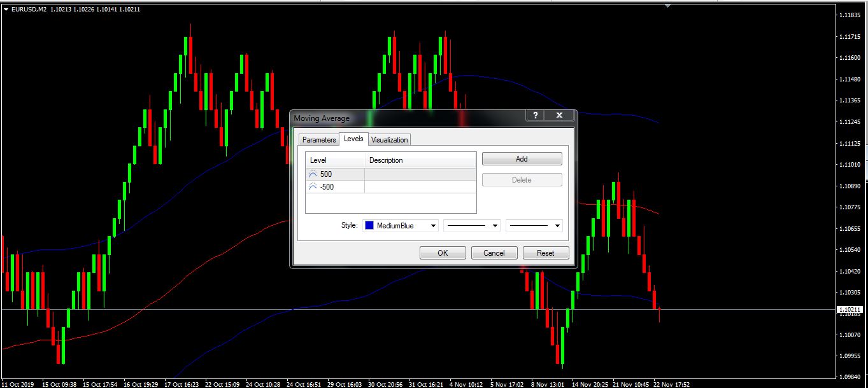
Task: Confirm with the OK button
Action: click(443, 253)
